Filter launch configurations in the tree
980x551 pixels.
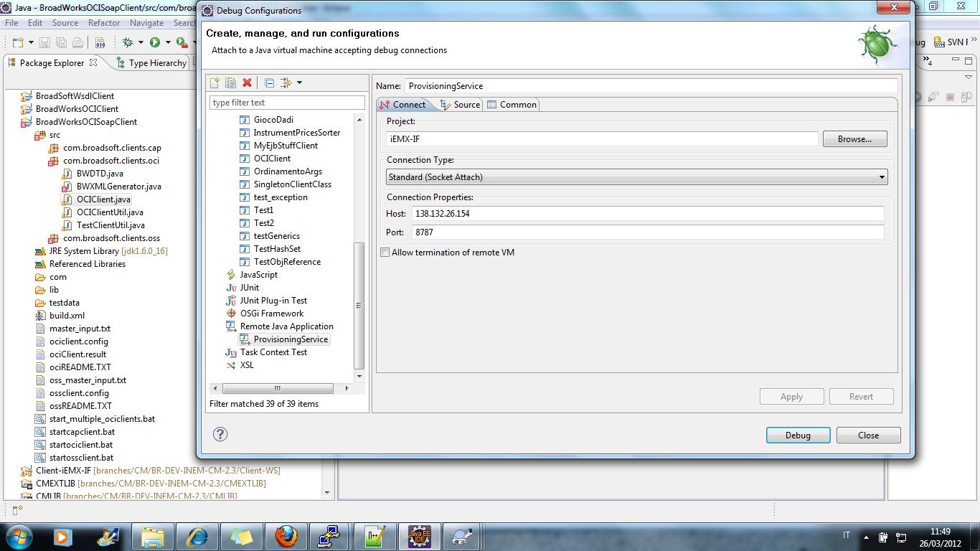click(x=286, y=102)
